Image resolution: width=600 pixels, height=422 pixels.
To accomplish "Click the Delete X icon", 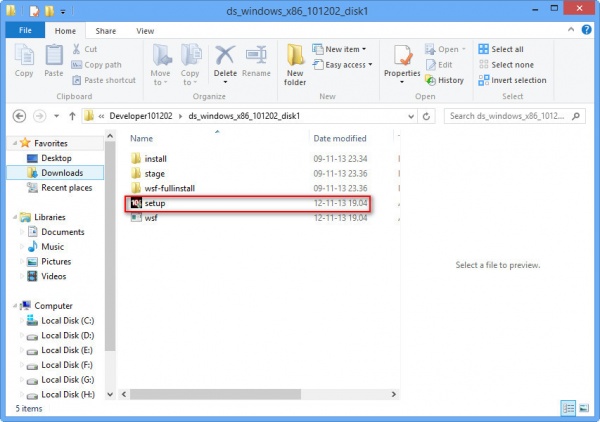I will [x=225, y=55].
